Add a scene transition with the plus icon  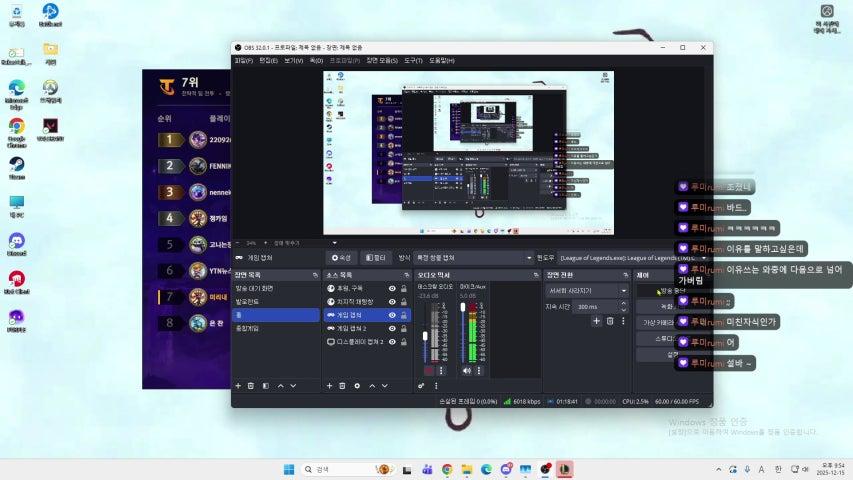tap(596, 321)
